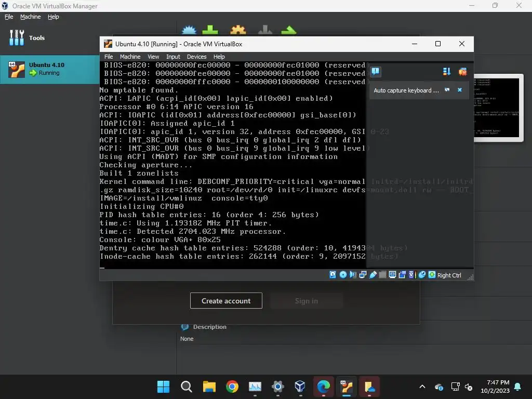This screenshot has height=399, width=532.
Task: Click the dimmed Sign in button
Action: tap(307, 301)
